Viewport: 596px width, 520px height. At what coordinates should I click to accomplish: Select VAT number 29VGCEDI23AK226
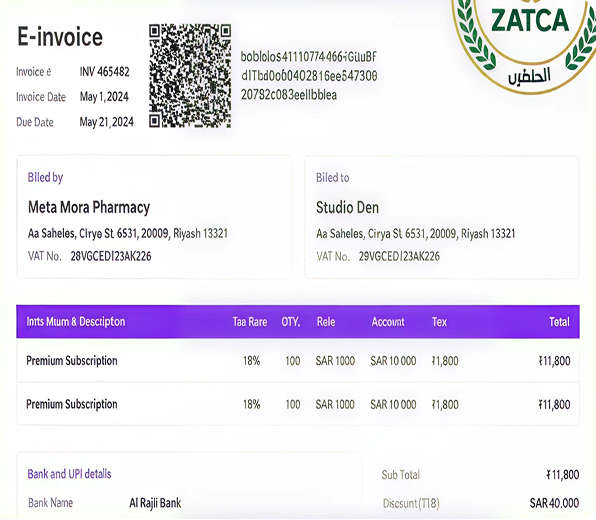coord(399,256)
